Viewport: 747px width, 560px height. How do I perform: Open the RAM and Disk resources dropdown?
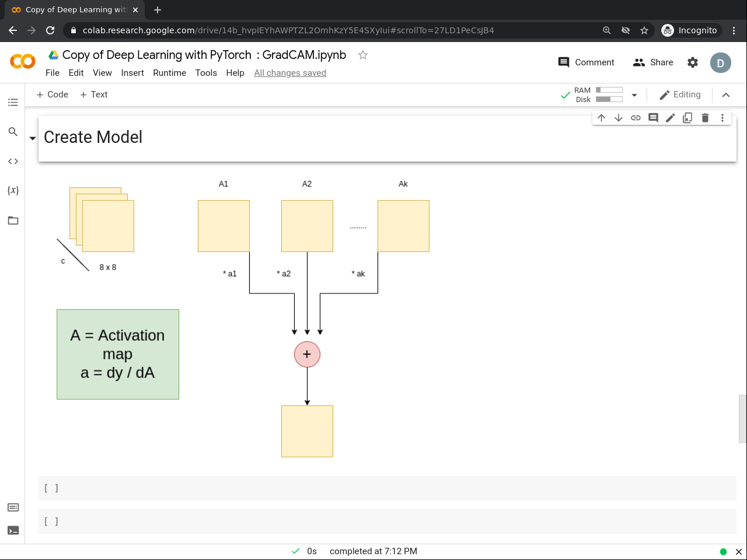(x=634, y=95)
